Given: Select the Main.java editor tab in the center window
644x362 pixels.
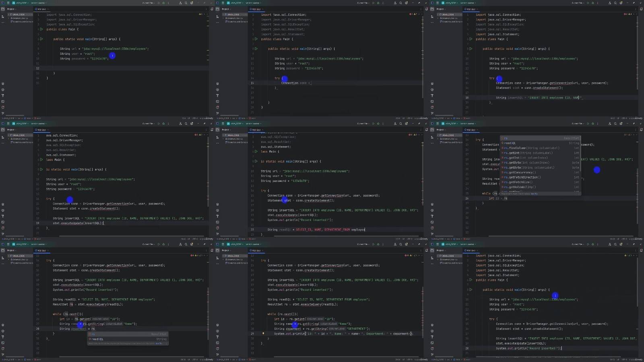Looking at the screenshot, I should (x=256, y=130).
